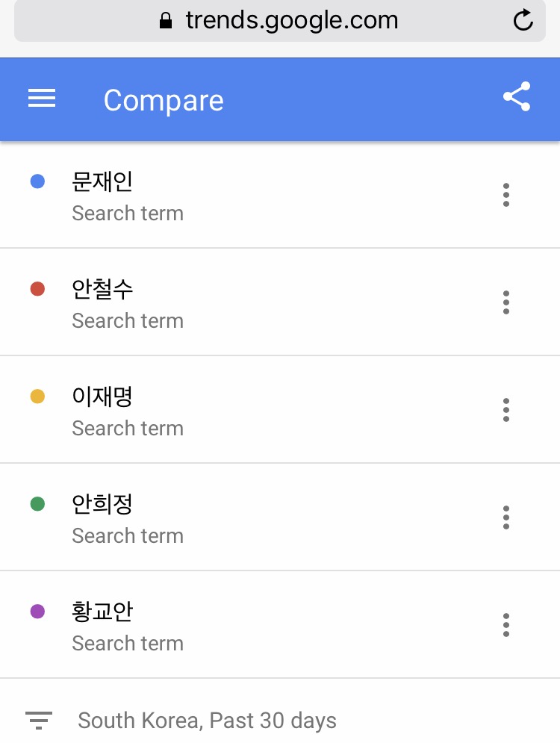Tap the lock icon in address bar
The height and width of the screenshot is (743, 560).
(x=166, y=20)
